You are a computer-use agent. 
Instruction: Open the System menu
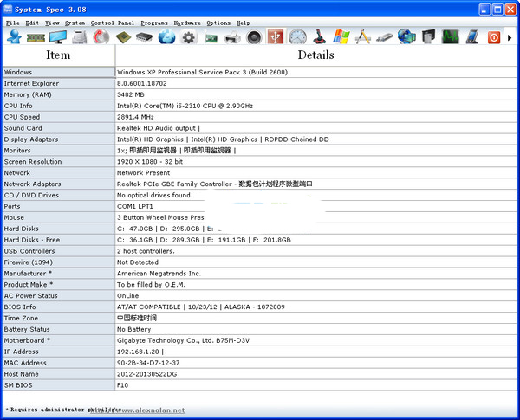[75, 23]
